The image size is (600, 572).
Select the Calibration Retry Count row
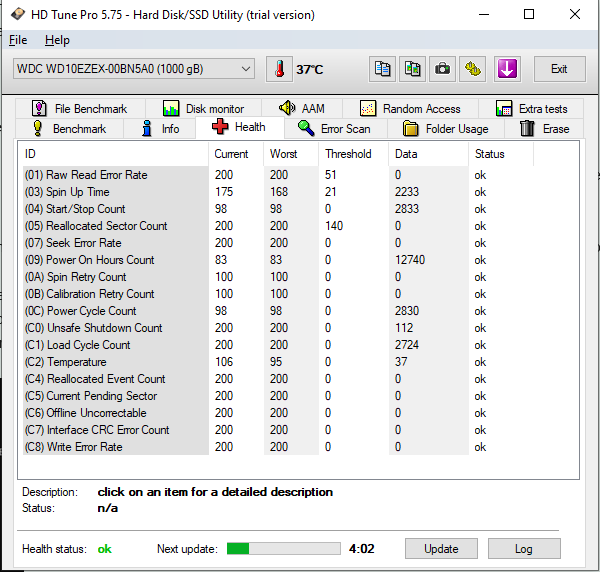(278, 294)
